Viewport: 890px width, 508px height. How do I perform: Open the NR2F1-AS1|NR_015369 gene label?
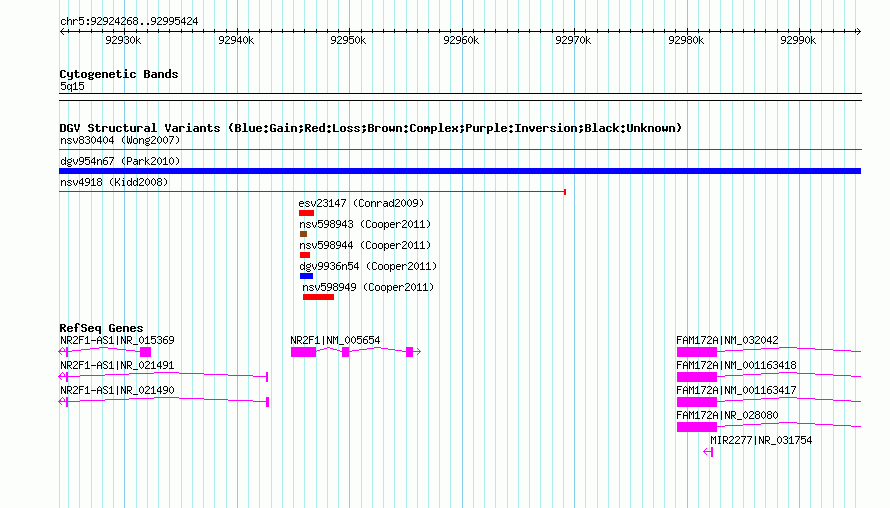pyautogui.click(x=117, y=341)
